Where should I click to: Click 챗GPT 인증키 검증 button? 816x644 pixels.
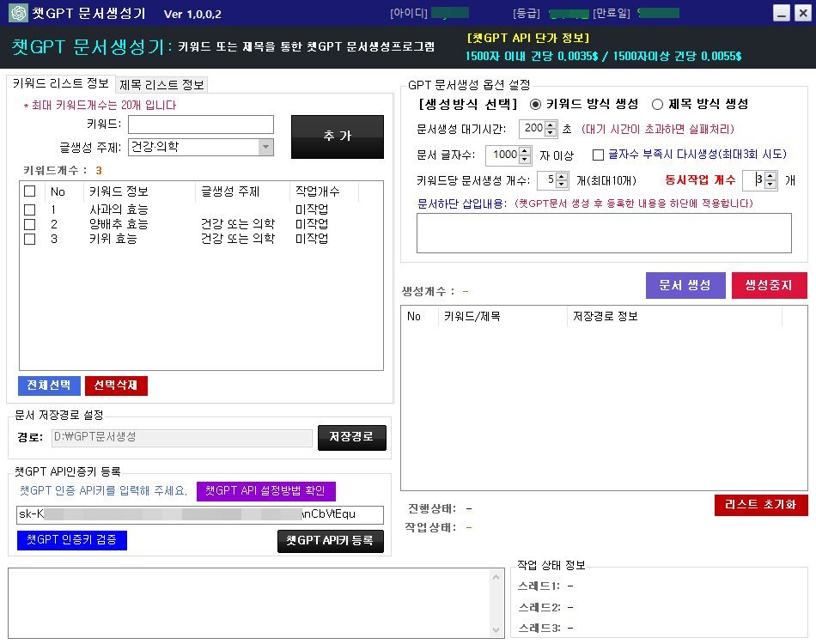[72, 540]
